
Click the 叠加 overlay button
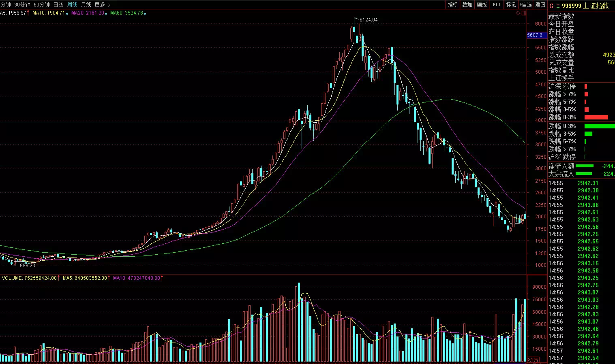467,4
